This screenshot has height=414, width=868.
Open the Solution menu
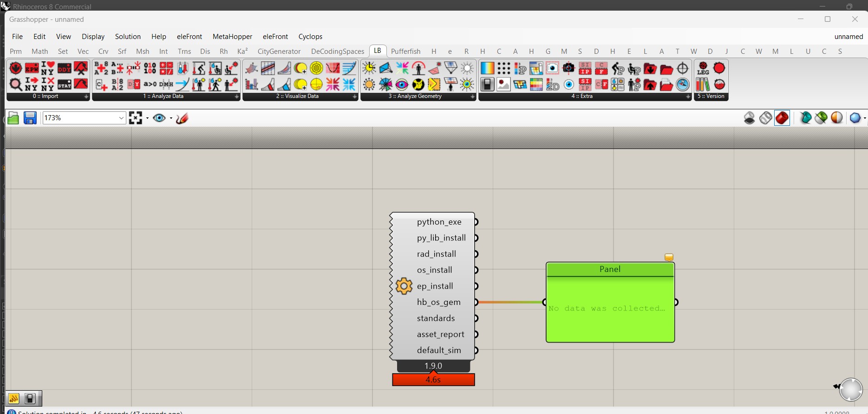click(128, 37)
